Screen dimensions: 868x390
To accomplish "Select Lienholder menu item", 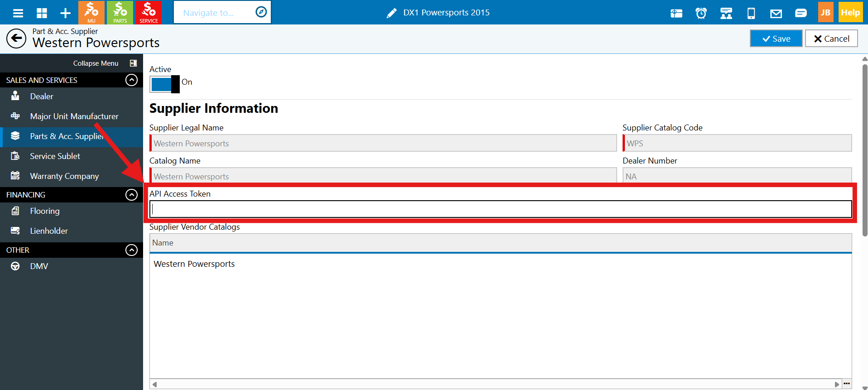I will click(72, 231).
